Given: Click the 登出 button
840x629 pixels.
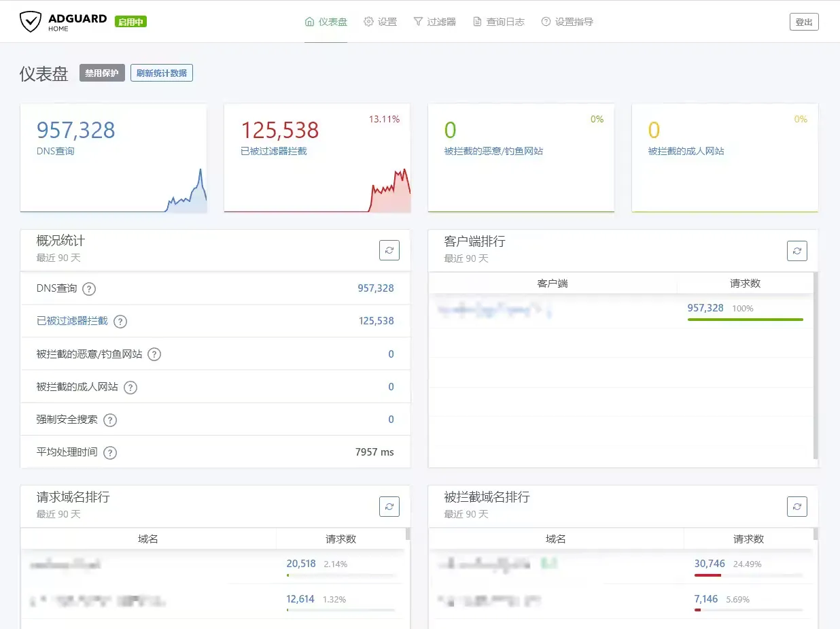Looking at the screenshot, I should point(804,22).
